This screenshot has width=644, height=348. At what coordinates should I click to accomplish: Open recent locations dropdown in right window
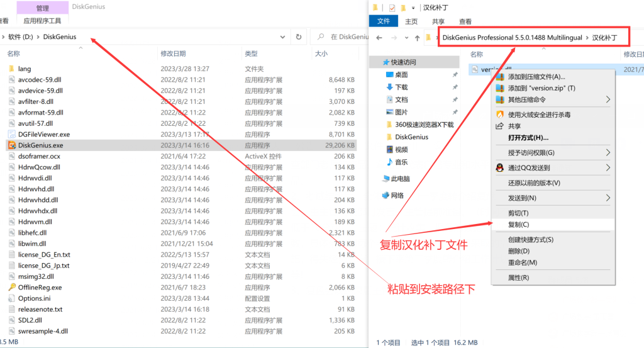point(406,38)
